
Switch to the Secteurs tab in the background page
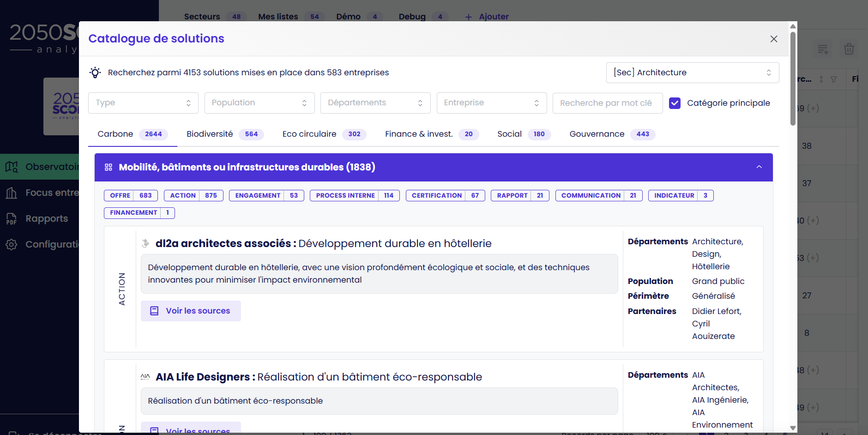[215, 17]
